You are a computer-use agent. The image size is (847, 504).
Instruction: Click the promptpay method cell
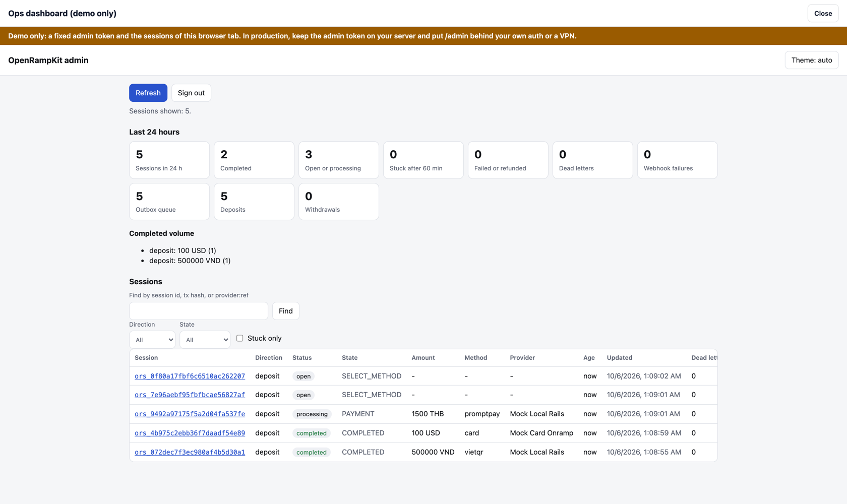482,414
